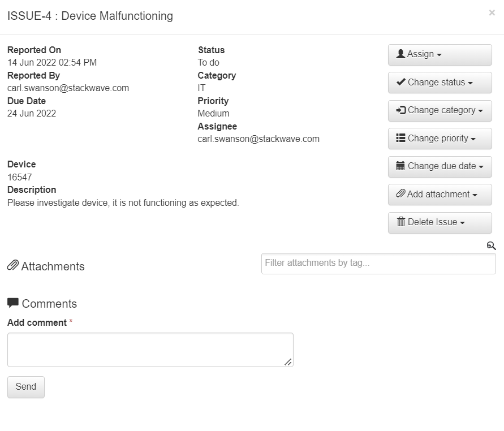The height and width of the screenshot is (431, 504).
Task: Click the checkmark icon on Change status
Action: point(401,82)
